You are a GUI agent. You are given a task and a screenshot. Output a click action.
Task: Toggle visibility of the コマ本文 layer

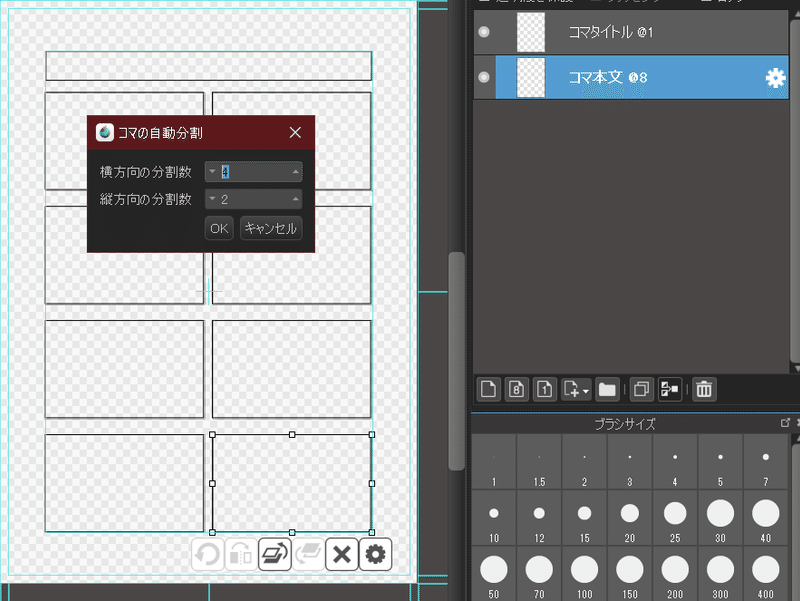[x=484, y=77]
